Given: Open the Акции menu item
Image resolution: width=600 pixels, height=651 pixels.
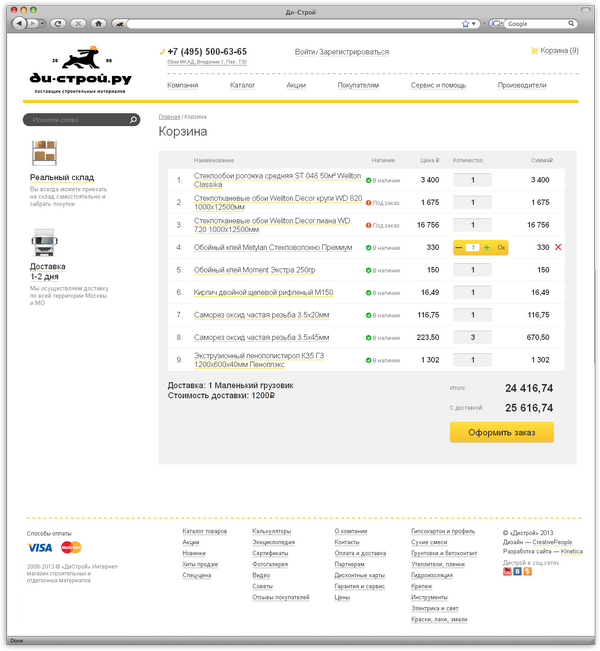Looking at the screenshot, I should pyautogui.click(x=296, y=86).
